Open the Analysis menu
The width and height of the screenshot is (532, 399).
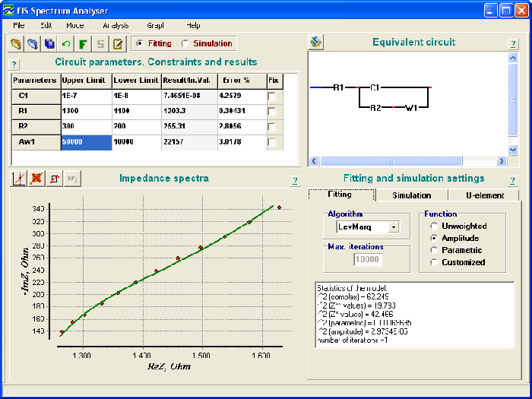click(x=116, y=25)
